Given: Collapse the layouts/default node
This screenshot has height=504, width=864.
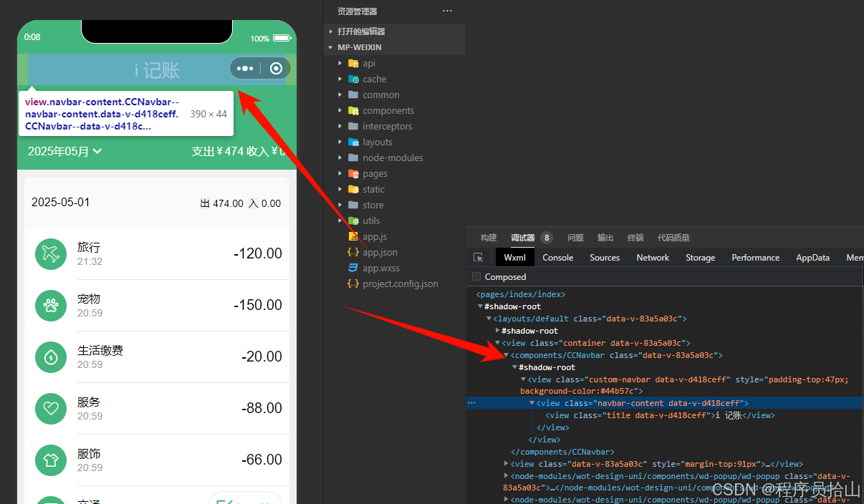Looking at the screenshot, I should coord(489,319).
